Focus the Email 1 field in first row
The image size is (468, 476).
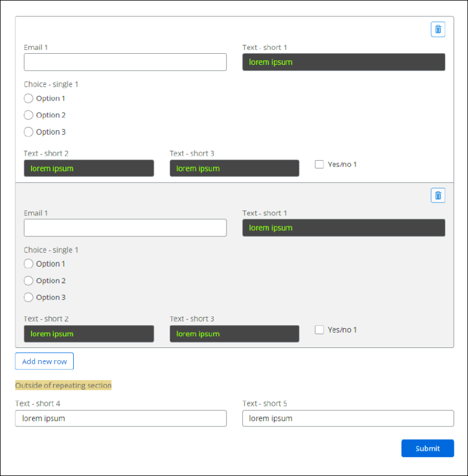(x=125, y=62)
